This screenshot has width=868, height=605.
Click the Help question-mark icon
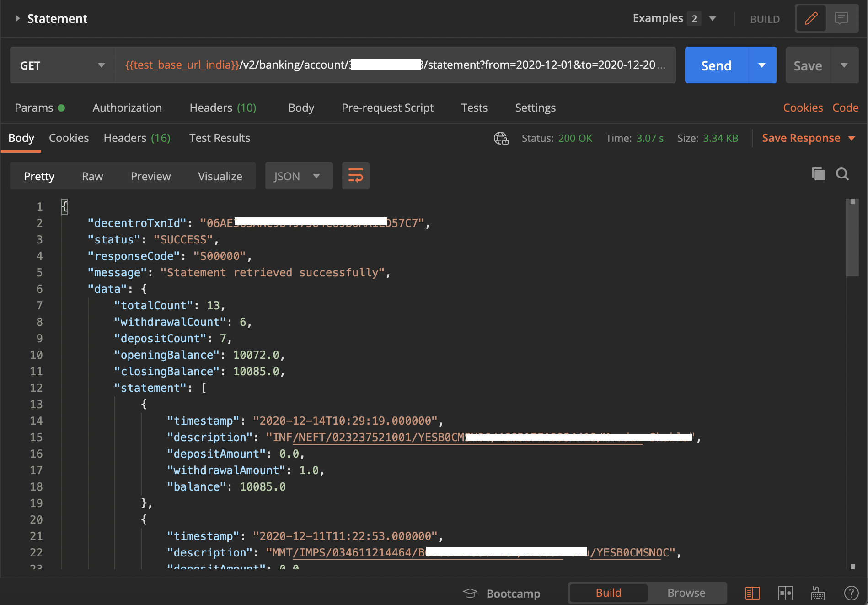pos(850,593)
